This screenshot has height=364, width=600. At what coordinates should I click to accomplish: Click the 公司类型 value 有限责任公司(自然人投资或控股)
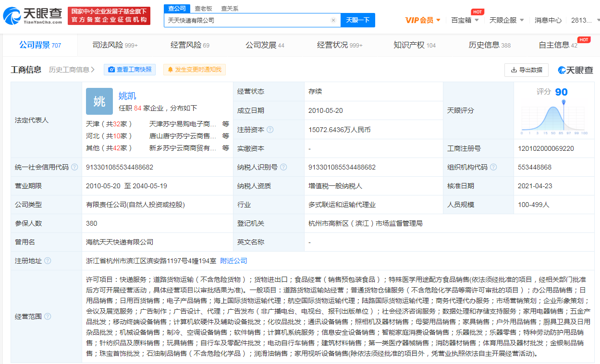point(135,205)
